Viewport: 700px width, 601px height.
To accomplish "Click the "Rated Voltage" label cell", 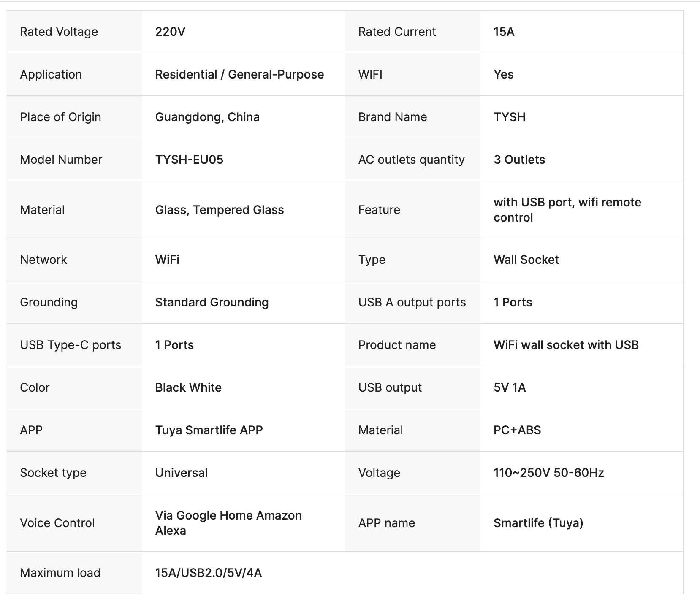I will coord(59,32).
